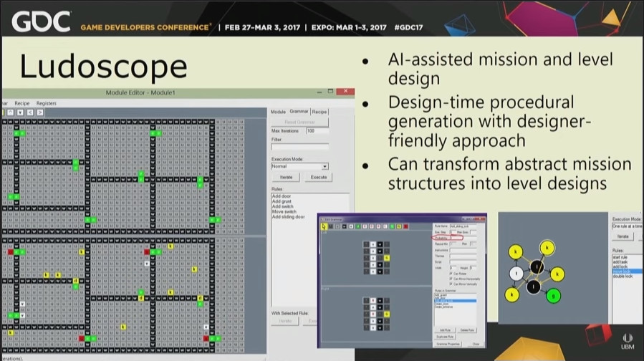
Task: Open the 'One rule at a time' dropdown
Action: pos(627,226)
